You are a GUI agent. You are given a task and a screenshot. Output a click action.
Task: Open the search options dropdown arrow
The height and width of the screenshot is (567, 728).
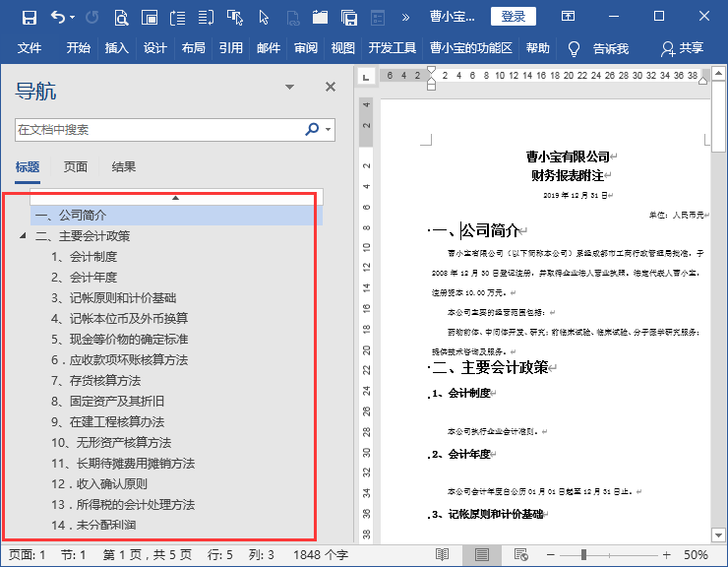coord(329,129)
